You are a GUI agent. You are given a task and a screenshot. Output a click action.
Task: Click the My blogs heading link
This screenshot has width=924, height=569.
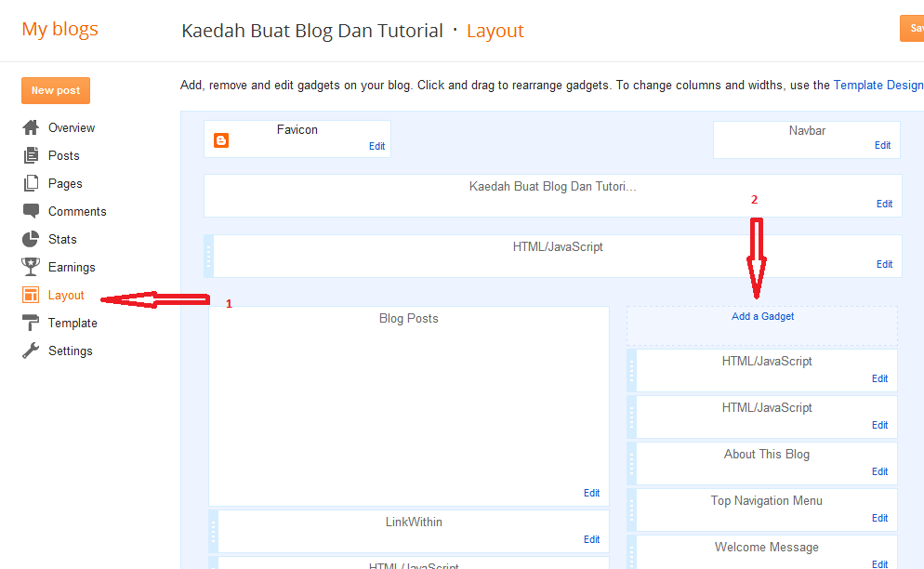[x=60, y=29]
